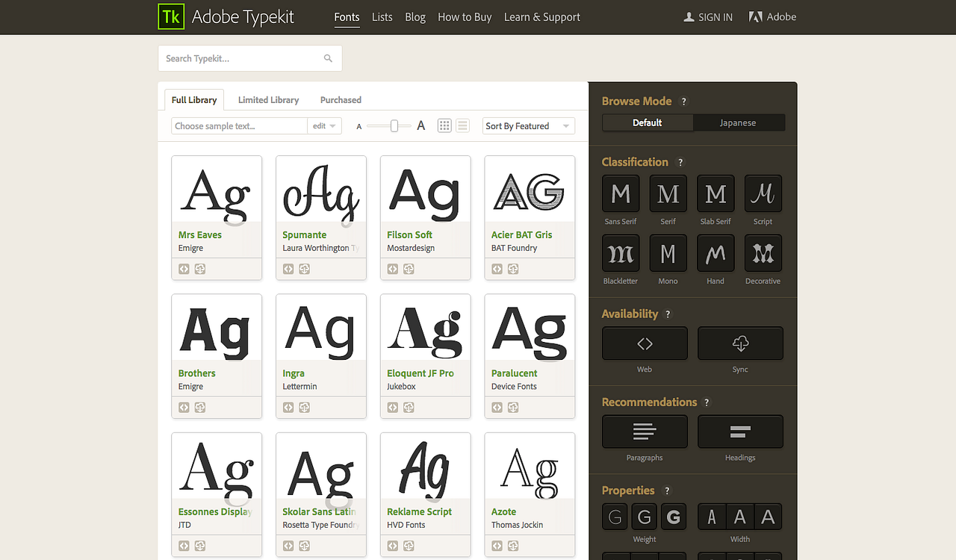
Task: Enable the boldest Weight property filter
Action: [x=673, y=516]
